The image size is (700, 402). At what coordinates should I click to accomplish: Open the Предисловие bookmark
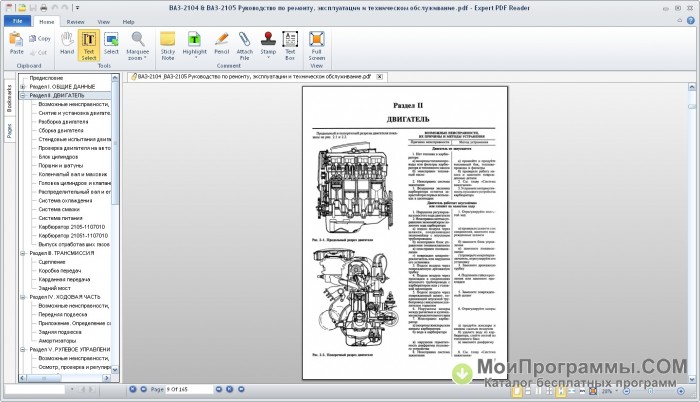coord(46,78)
